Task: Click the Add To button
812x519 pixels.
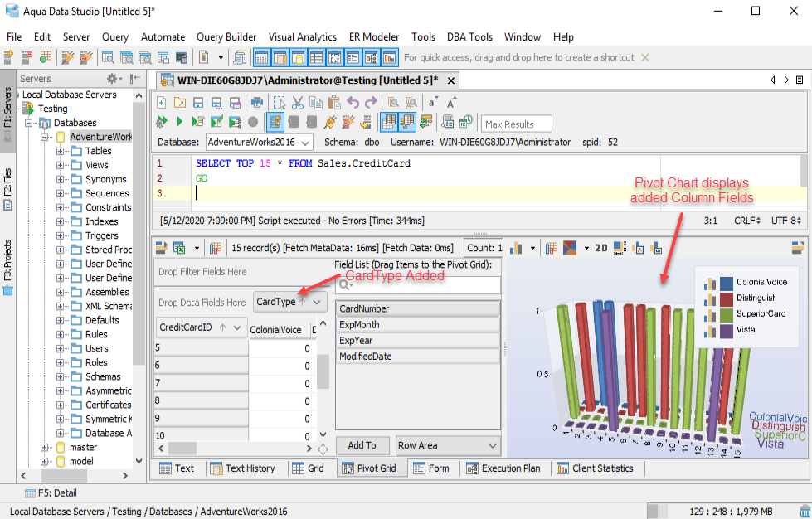Action: 362,445
